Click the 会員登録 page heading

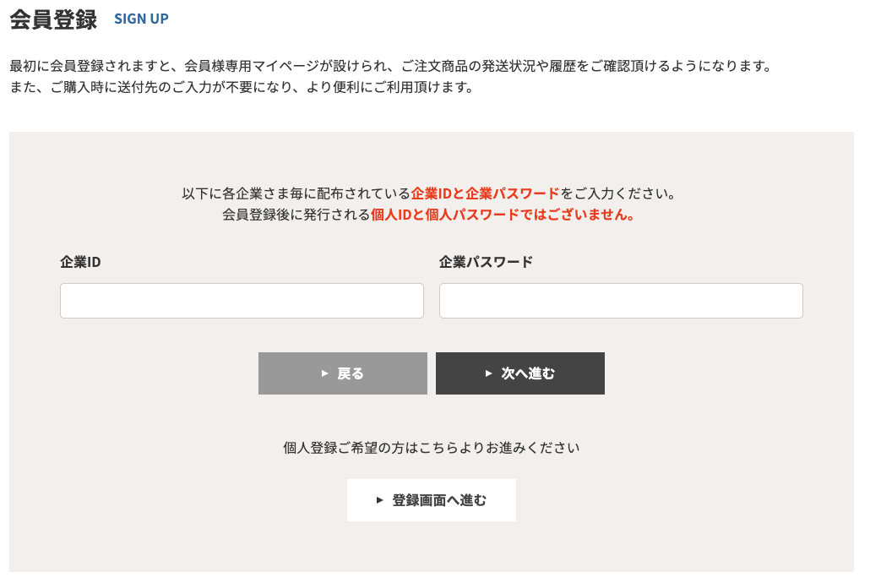point(53,19)
